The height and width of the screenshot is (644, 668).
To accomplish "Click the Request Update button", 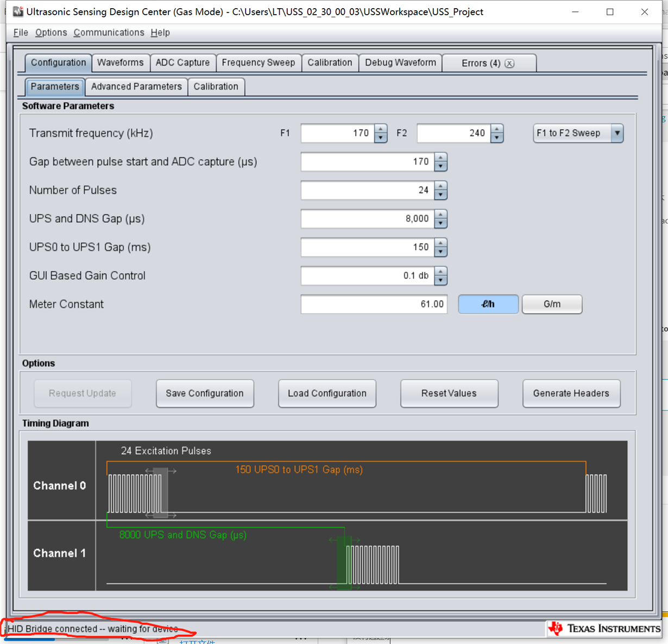I will (83, 393).
